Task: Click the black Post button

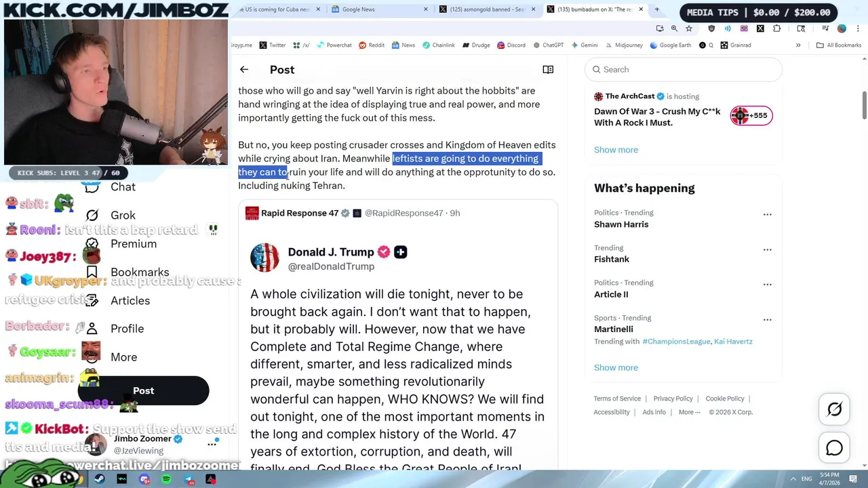Action: click(x=143, y=391)
